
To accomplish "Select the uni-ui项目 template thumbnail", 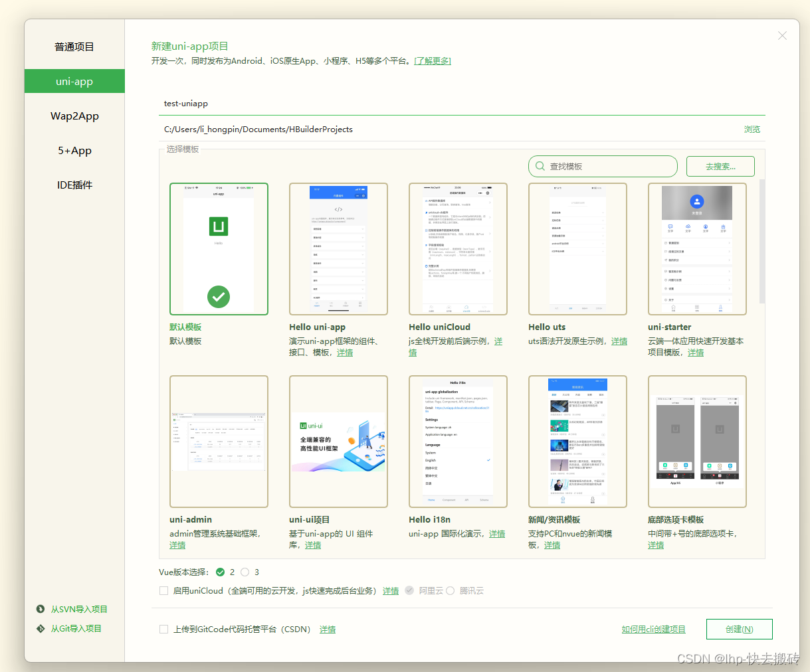I will click(x=338, y=442).
